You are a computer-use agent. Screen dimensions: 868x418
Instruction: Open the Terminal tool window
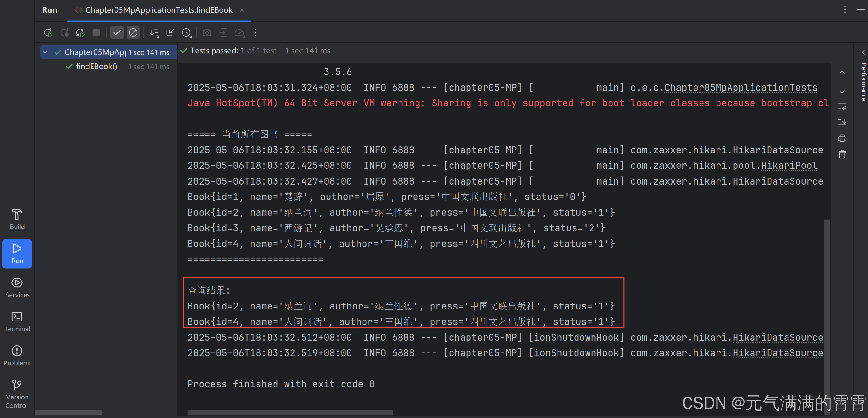17,322
